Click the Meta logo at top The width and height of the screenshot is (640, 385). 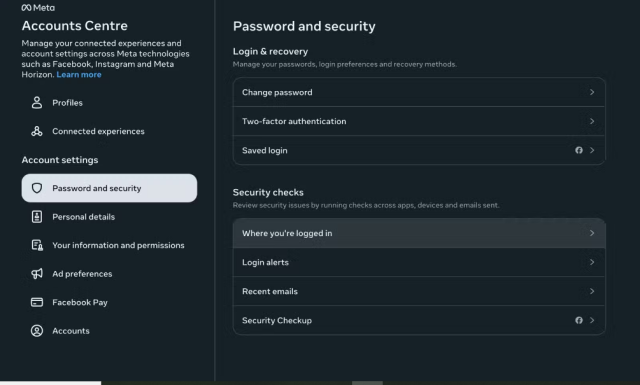pos(38,7)
